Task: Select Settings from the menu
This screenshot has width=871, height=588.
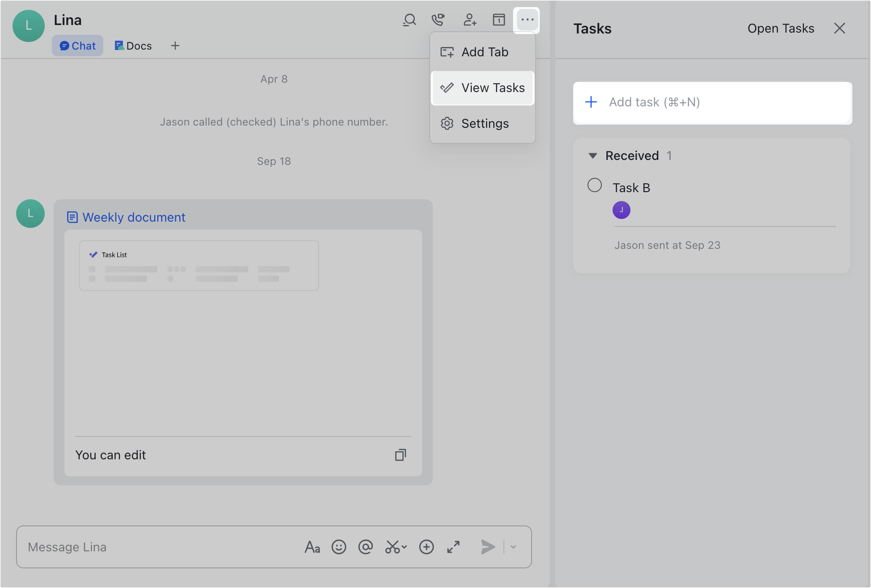Action: [x=485, y=123]
